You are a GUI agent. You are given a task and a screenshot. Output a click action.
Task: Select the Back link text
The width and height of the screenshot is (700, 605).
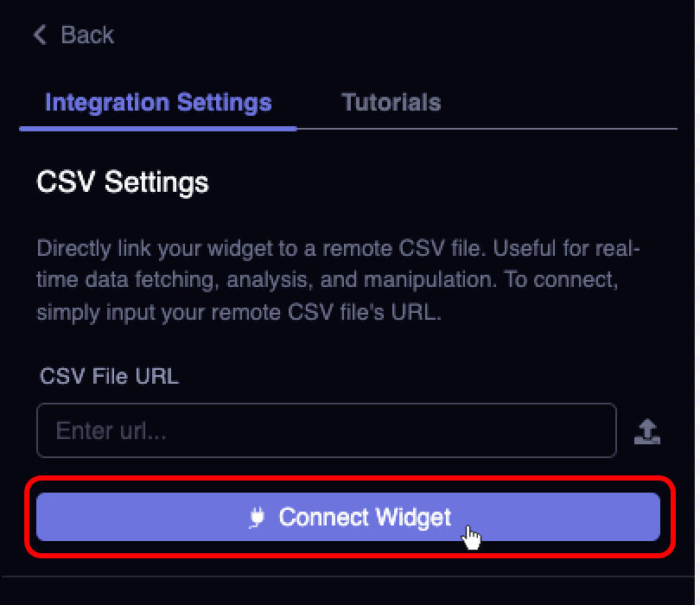87,35
